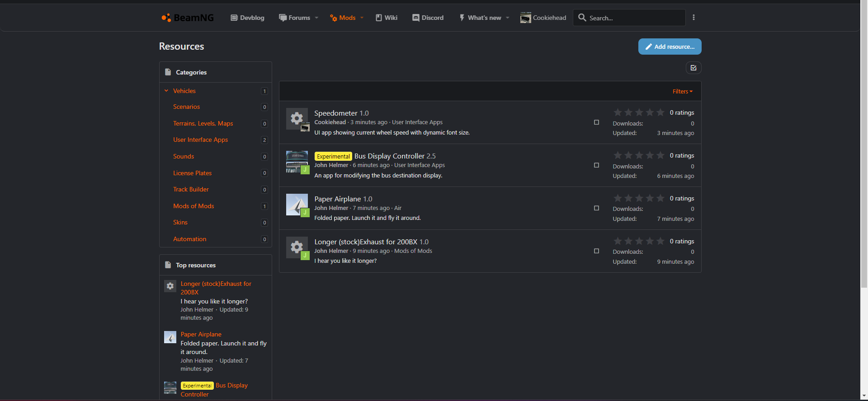Open Longer (stock)Exhaust title in main list
Image resolution: width=868 pixels, height=401 pixels.
click(366, 242)
